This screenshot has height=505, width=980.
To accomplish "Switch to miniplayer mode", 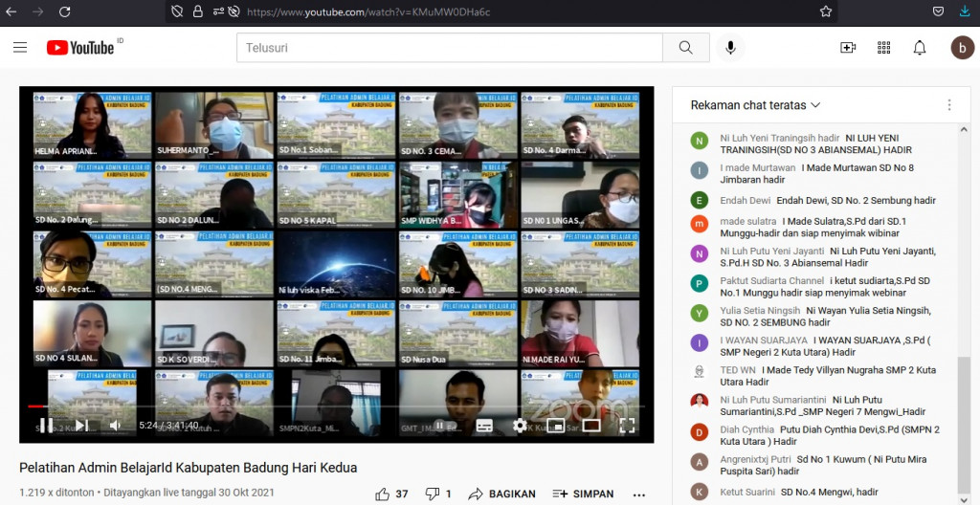I will pos(556,426).
